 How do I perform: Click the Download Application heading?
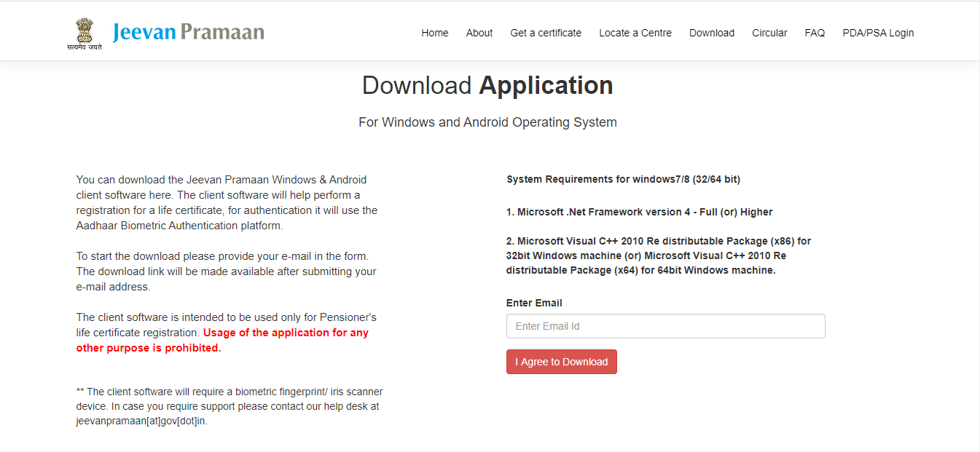point(487,86)
